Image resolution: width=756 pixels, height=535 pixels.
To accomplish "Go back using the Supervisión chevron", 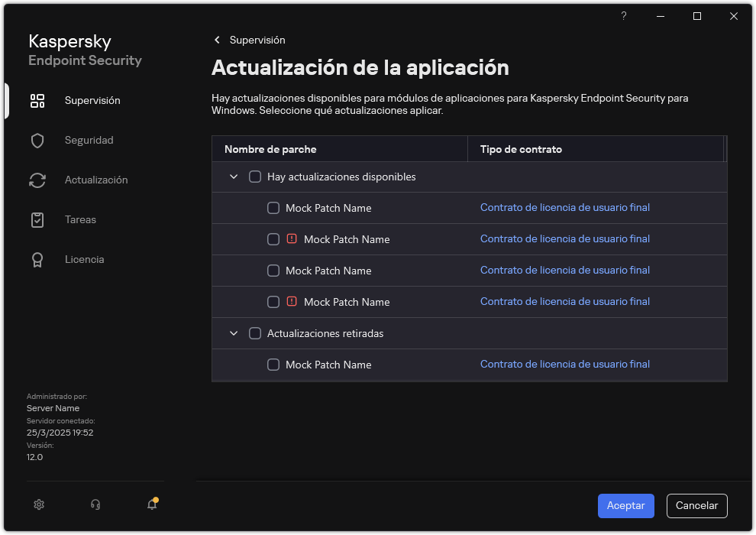I will [217, 40].
